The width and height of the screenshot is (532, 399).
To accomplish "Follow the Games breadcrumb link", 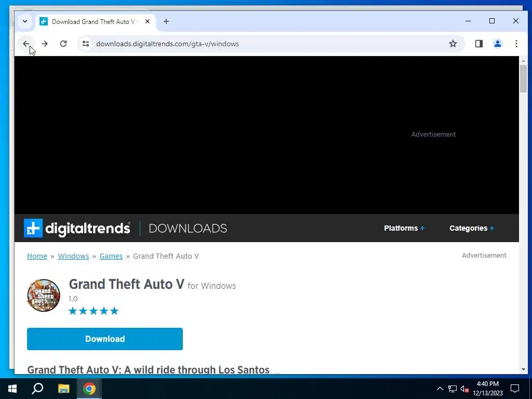I will pos(111,256).
